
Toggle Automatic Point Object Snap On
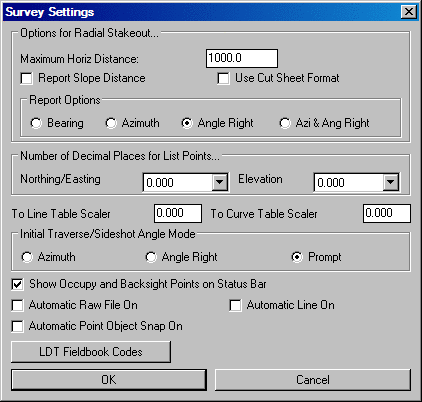click(17, 326)
